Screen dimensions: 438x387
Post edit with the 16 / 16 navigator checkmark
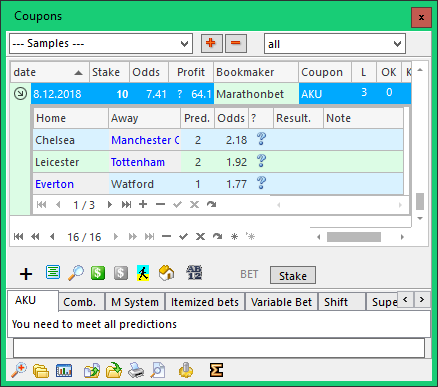click(x=183, y=237)
